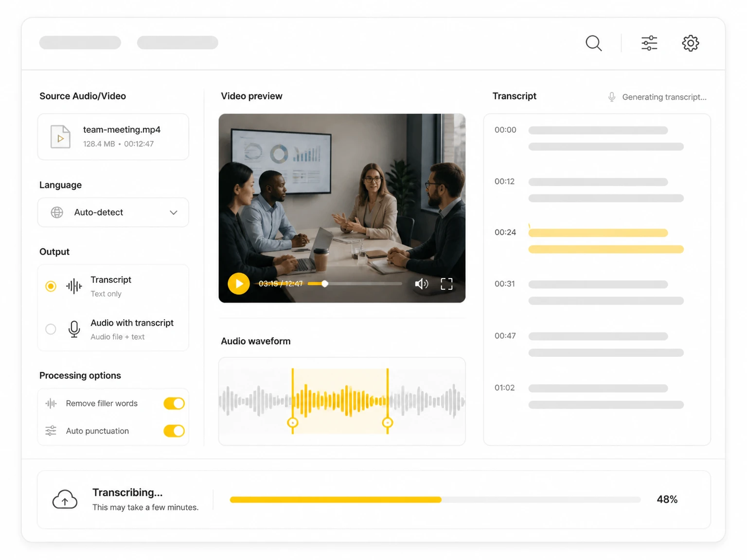The width and height of the screenshot is (747, 560).
Task: Mute the video with the speaker icon
Action: [421, 284]
